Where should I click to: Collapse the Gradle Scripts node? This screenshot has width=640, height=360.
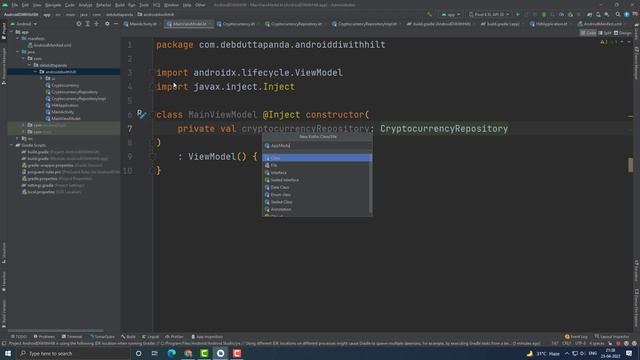click(12, 145)
